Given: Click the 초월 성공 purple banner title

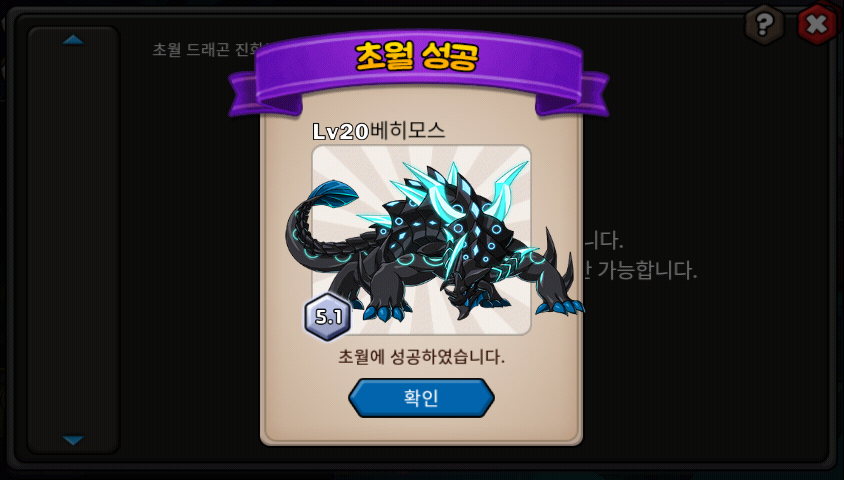Looking at the screenshot, I should [417, 56].
